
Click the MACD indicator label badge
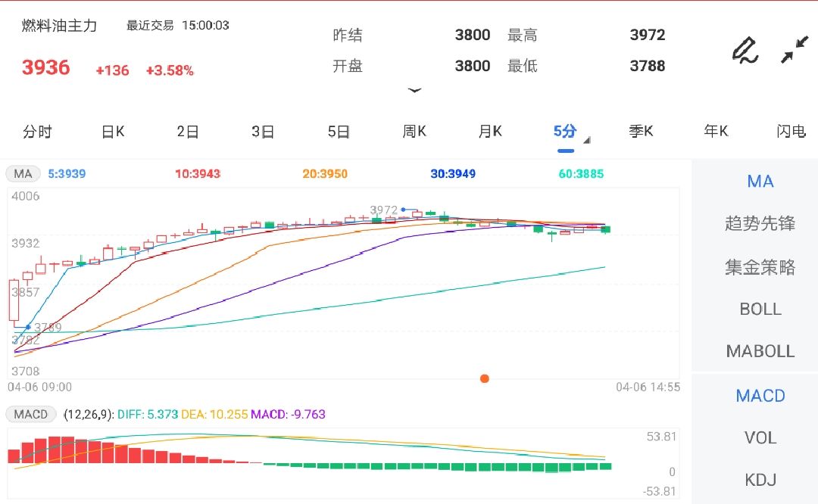31,414
